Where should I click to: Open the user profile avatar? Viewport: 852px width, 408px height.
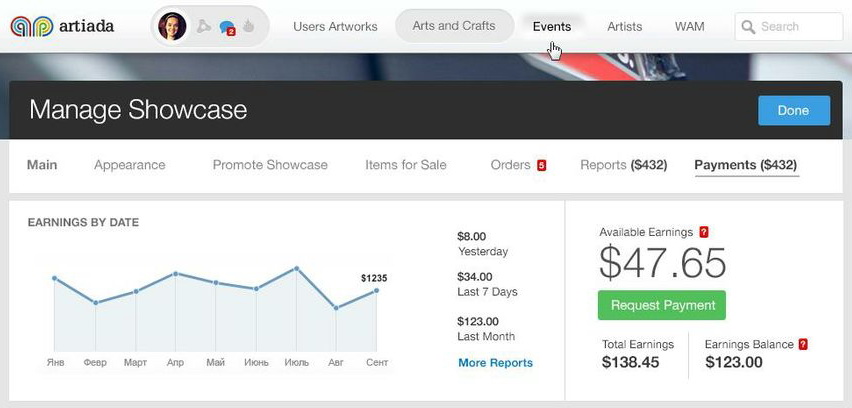[x=172, y=26]
